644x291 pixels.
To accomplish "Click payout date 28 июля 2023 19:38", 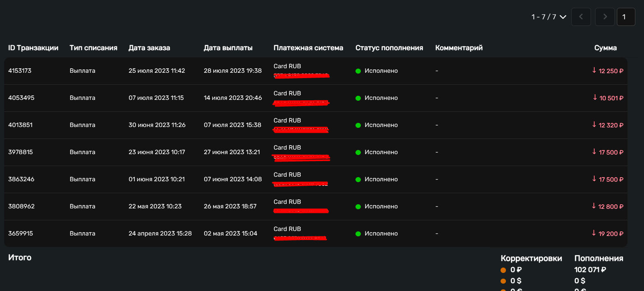I will pos(233,71).
